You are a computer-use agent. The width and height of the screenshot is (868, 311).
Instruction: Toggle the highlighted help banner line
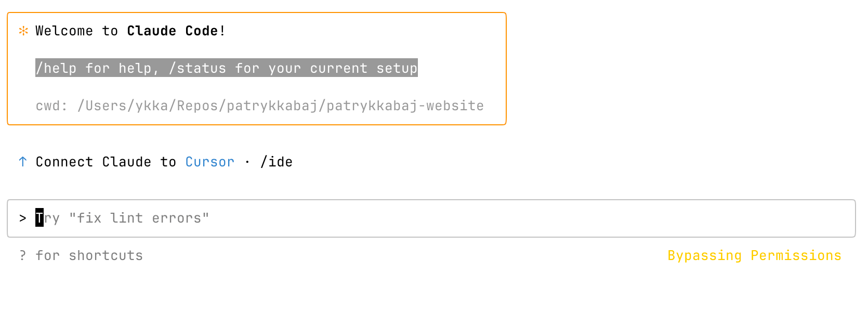[226, 68]
